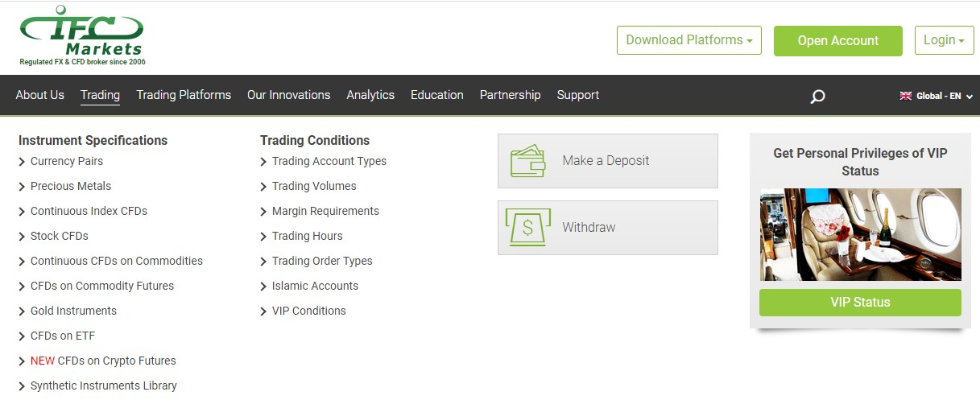Click the private jet interior image
The width and height of the screenshot is (980, 400).
pos(860,234)
